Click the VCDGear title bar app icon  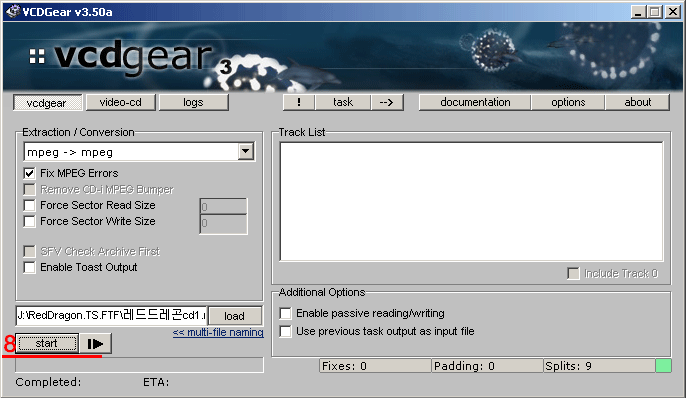pyautogui.click(x=13, y=11)
